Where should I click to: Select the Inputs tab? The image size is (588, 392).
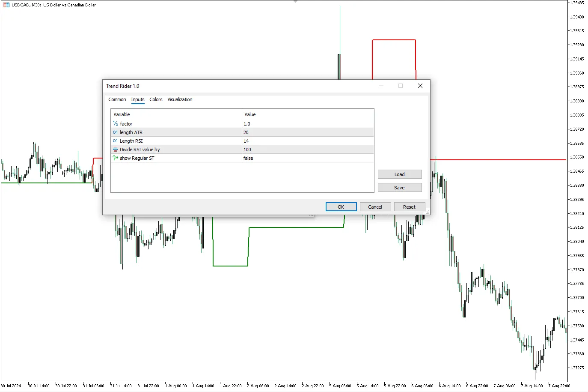pos(138,99)
